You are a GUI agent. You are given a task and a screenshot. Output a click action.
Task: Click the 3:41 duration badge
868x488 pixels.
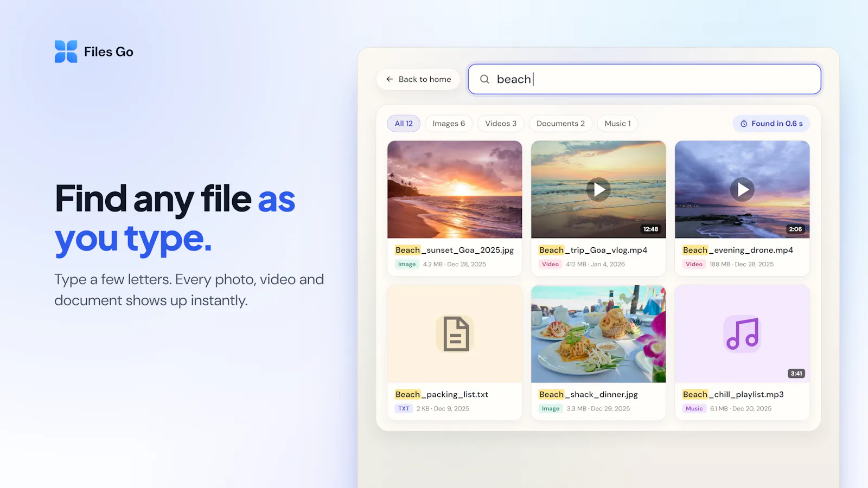[796, 374]
